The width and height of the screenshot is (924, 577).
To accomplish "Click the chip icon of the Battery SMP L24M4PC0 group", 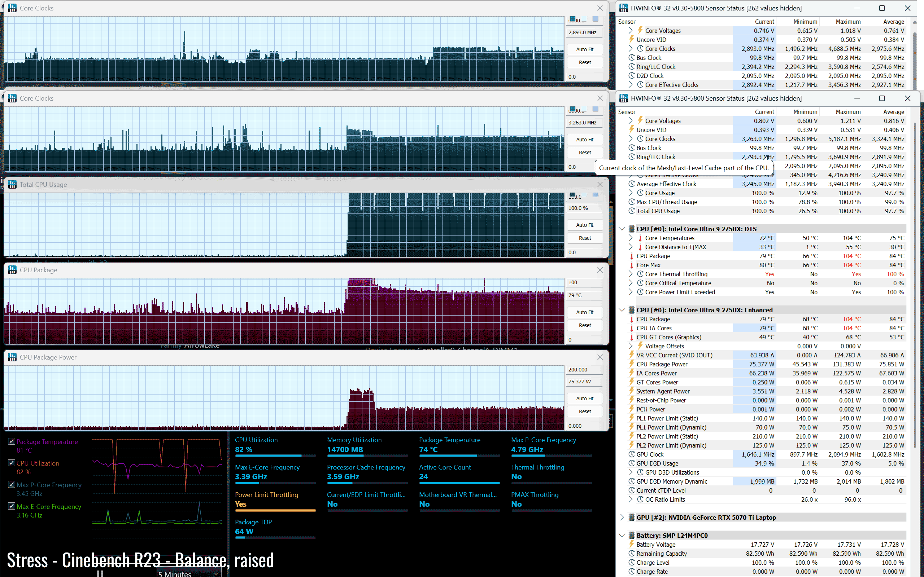I will point(632,536).
